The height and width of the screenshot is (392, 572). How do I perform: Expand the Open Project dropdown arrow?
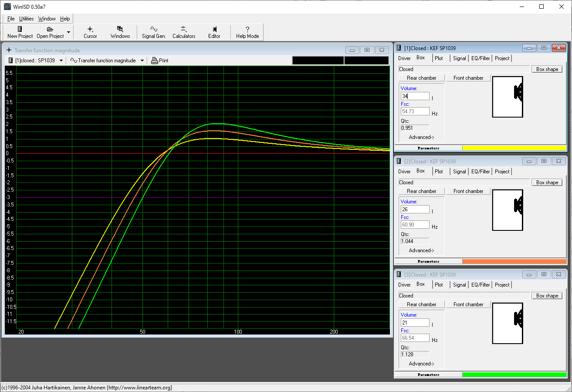click(68, 32)
